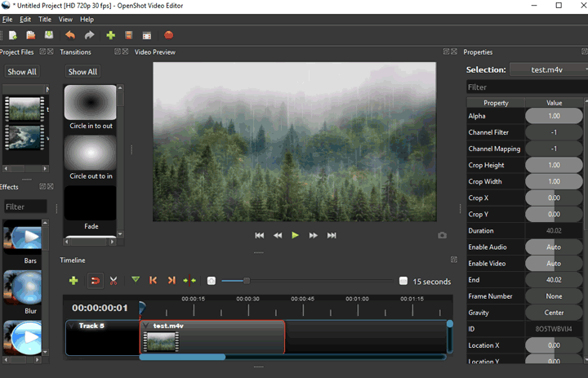Click the Save Project toolbar icon
The image size is (588, 378).
(x=49, y=35)
